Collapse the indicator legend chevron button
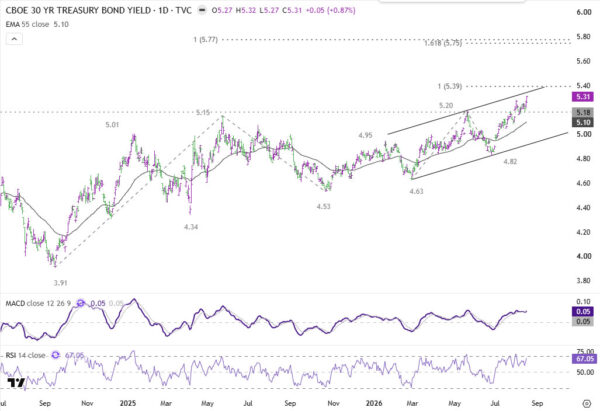 tap(14, 39)
